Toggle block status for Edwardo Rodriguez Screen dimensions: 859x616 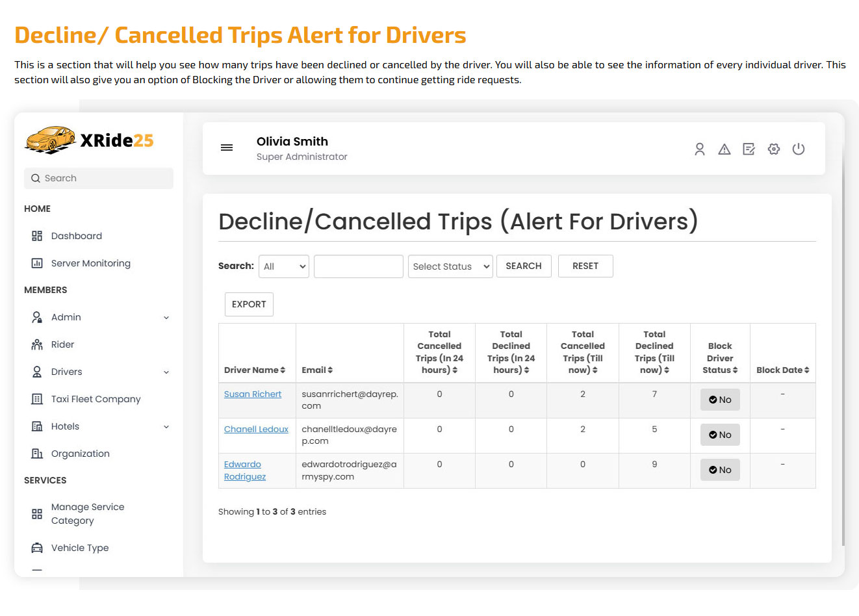(x=720, y=470)
